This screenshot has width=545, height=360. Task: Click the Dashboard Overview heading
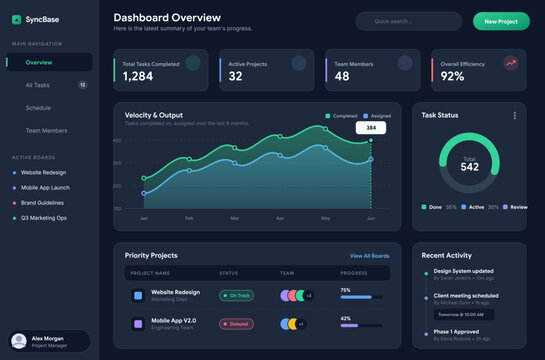click(167, 18)
